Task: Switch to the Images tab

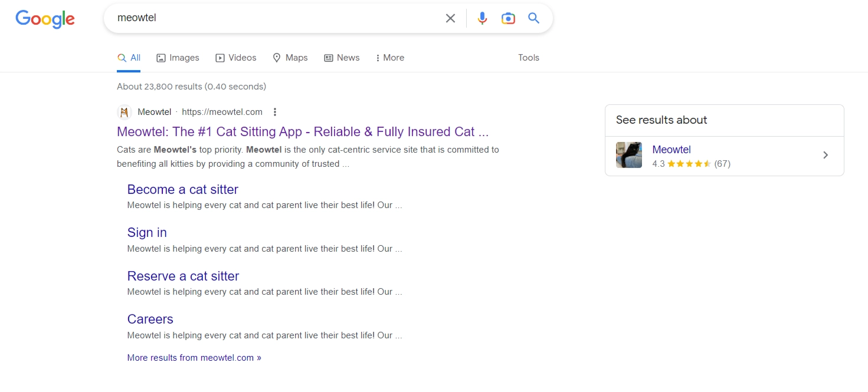Action: click(x=178, y=58)
